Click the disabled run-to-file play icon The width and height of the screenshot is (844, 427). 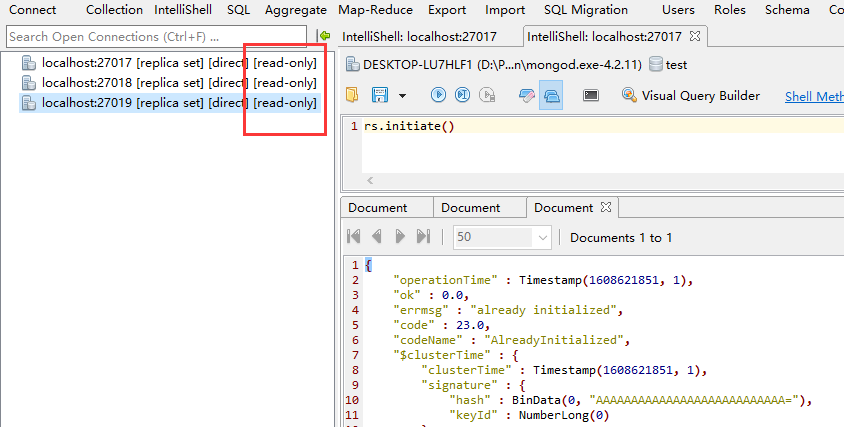[x=487, y=95]
